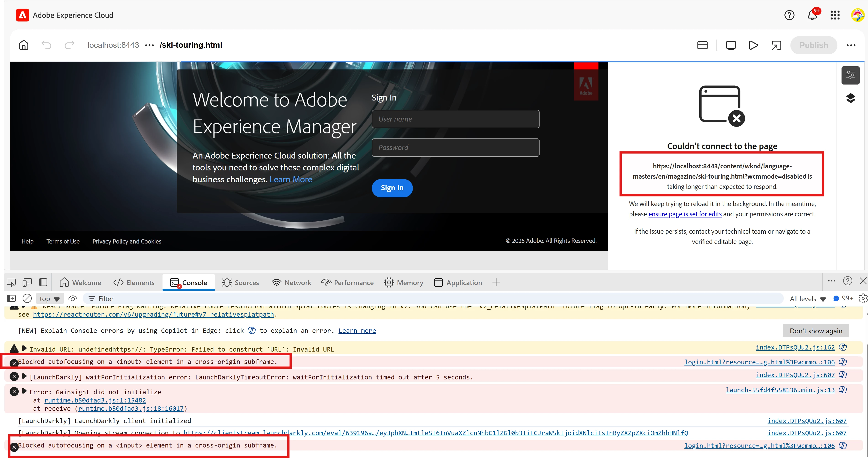Toggle device emulation in DevTools

pos(27,282)
